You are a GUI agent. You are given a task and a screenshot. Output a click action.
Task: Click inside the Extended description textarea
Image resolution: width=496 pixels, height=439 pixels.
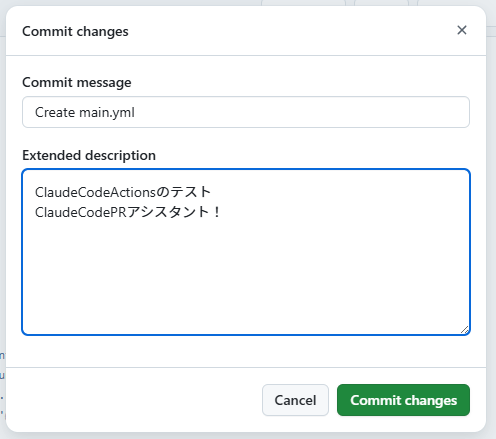click(x=246, y=252)
